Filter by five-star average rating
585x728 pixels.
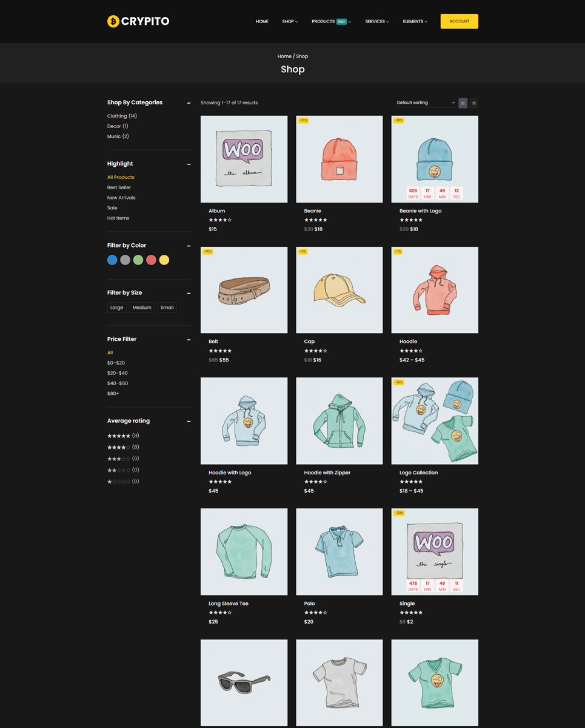tap(119, 436)
